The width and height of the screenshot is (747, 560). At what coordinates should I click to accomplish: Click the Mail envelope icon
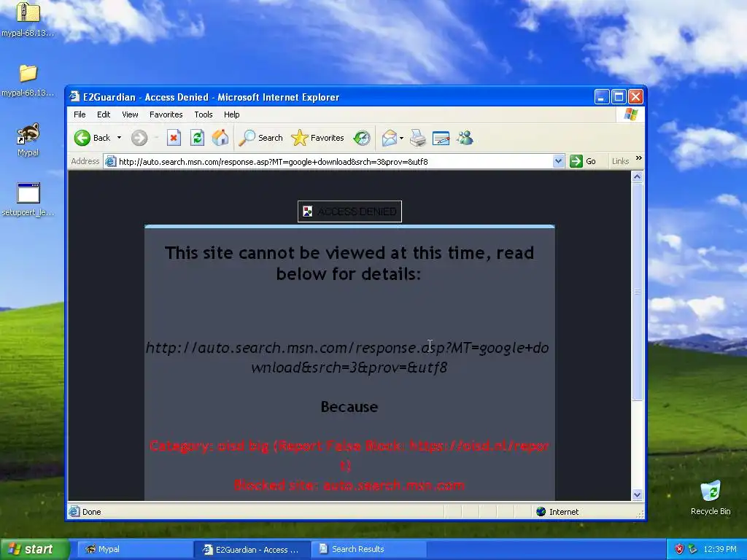pyautogui.click(x=389, y=138)
